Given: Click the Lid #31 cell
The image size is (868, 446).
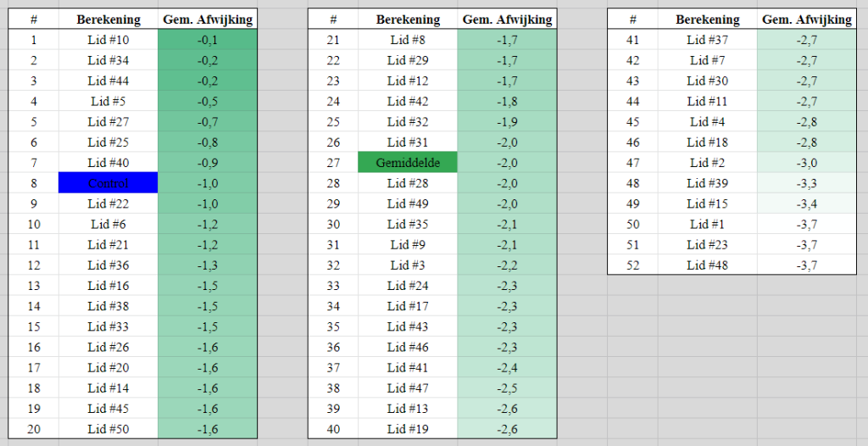Looking at the screenshot, I should coord(408,142).
